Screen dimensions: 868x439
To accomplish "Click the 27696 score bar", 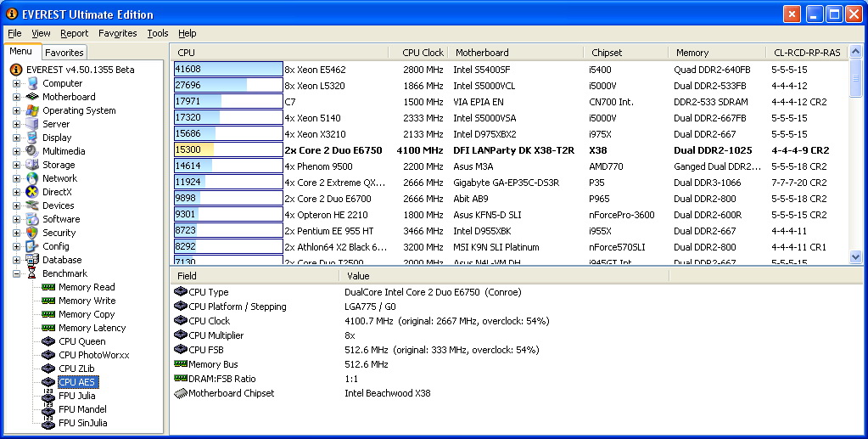I will [228, 86].
